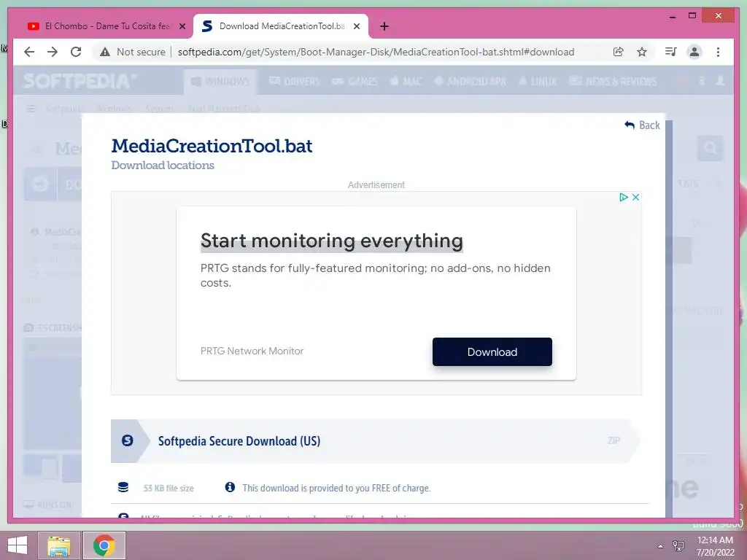Image resolution: width=747 pixels, height=560 pixels.
Task: Click PRTG Network Monitor ad text
Action: 252,351
